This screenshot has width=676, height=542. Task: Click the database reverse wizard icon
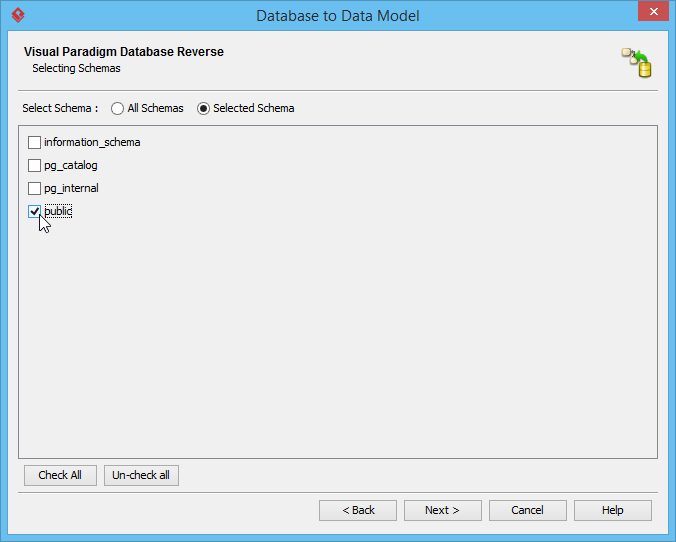(x=636, y=63)
